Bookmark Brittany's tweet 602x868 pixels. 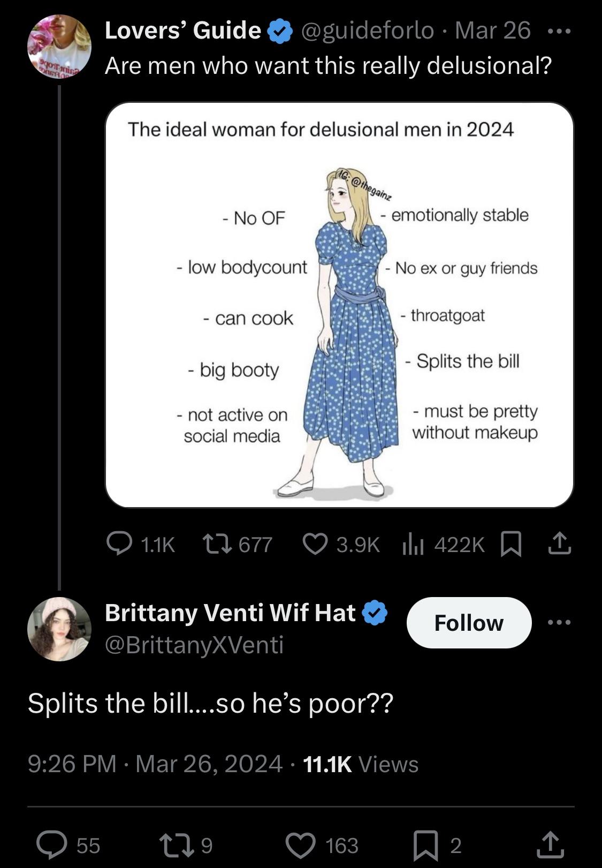coord(428,845)
